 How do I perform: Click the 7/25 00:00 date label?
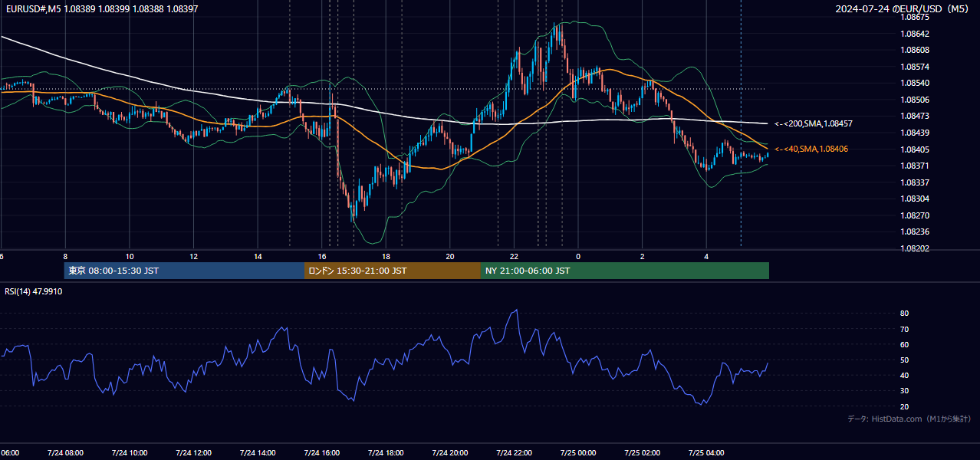tap(578, 453)
